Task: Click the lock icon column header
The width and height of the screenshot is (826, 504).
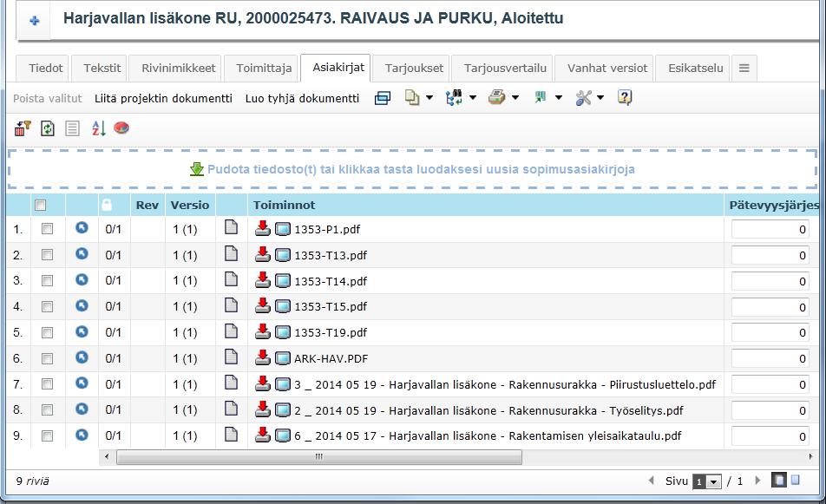Action: click(x=107, y=205)
